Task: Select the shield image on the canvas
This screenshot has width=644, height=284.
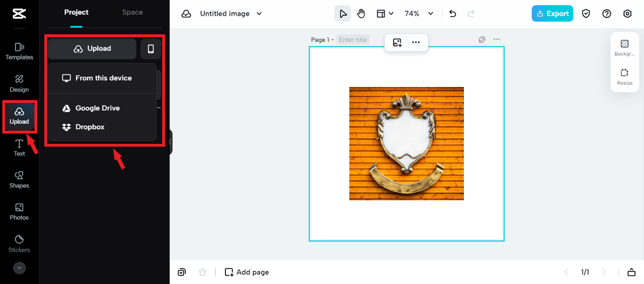Action: coord(407,144)
